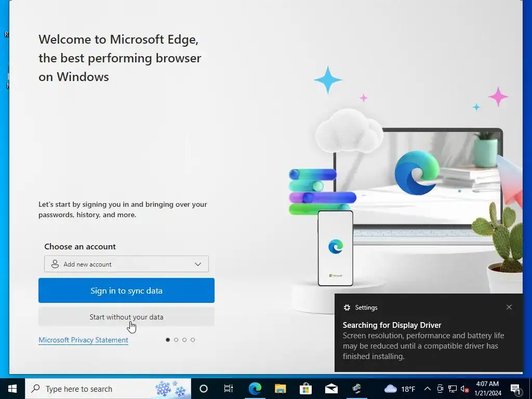Screen dimensions: 532x399
Task: Click the person icon in account dropdown
Action: click(55, 264)
